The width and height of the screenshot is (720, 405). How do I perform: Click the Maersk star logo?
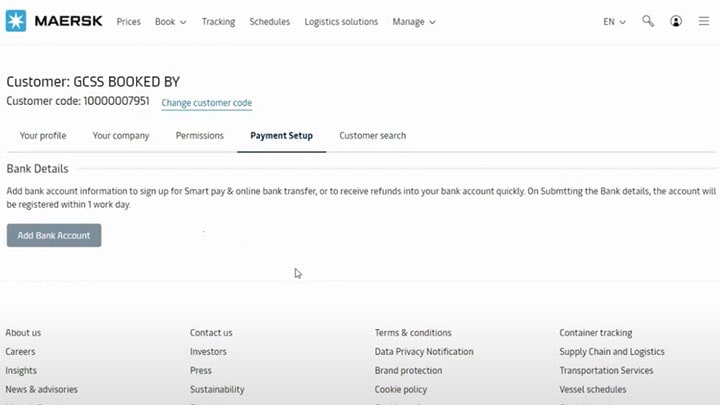tap(16, 21)
